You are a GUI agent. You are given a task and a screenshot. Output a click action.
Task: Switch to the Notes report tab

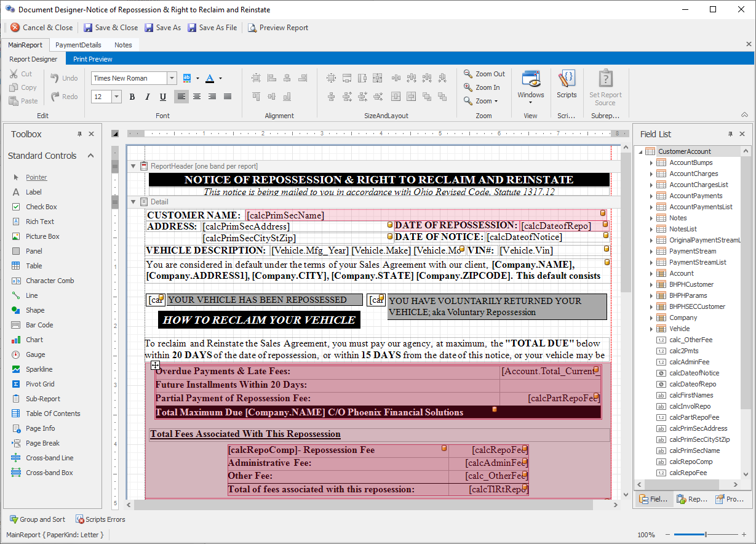[123, 45]
